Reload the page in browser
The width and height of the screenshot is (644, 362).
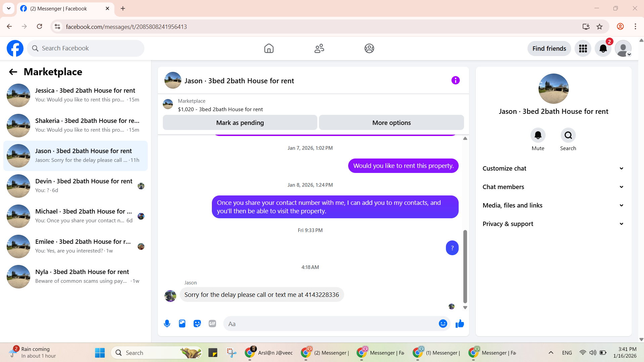tap(39, 27)
